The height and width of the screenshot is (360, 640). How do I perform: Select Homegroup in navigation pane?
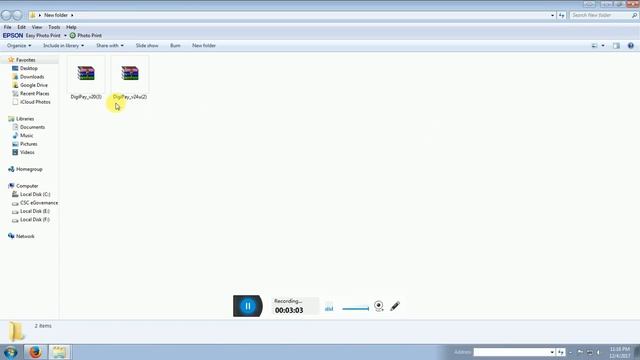pos(29,169)
